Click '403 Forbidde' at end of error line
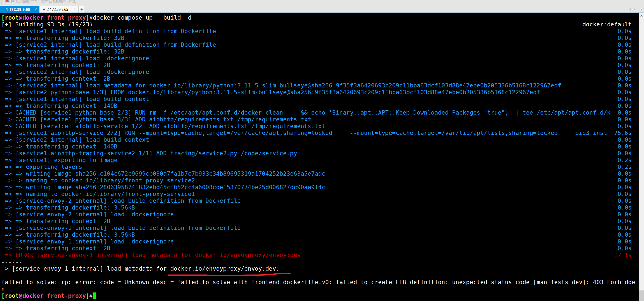This screenshot has height=301, width=644. pyautogui.click(x=614, y=282)
